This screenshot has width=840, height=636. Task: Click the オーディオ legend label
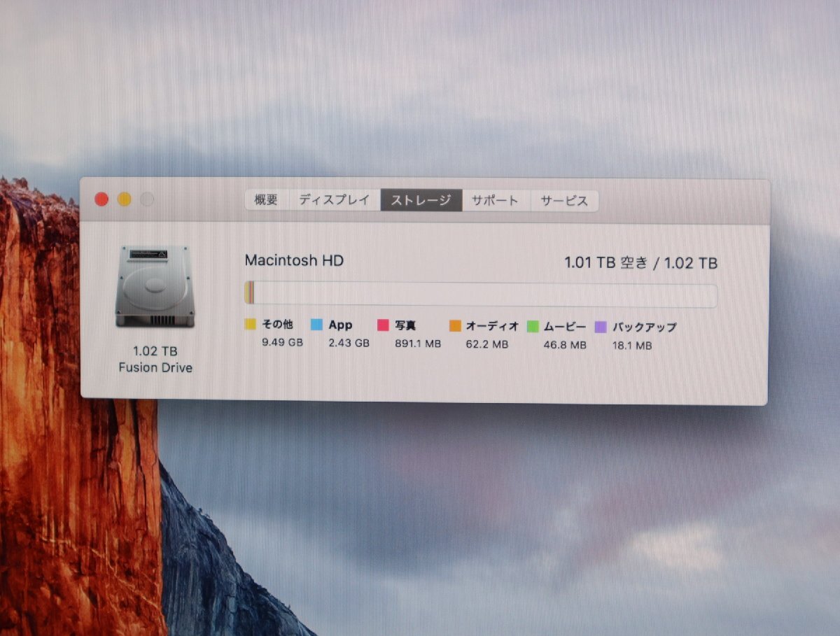[493, 326]
